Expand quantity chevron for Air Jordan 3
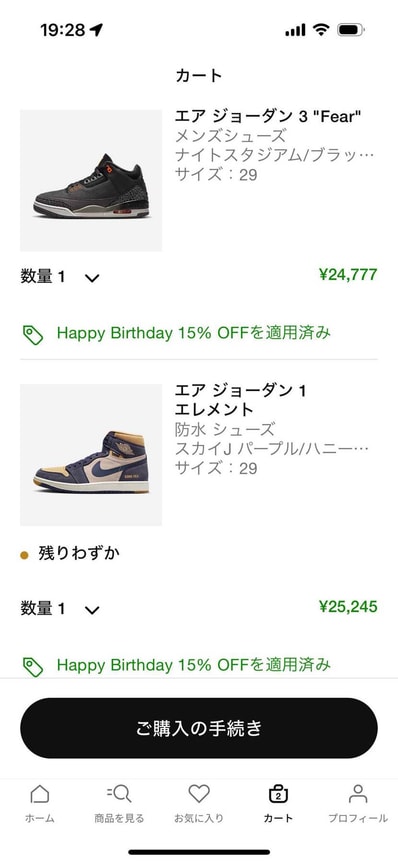Screen dimensions: 398x863 [x=92, y=278]
